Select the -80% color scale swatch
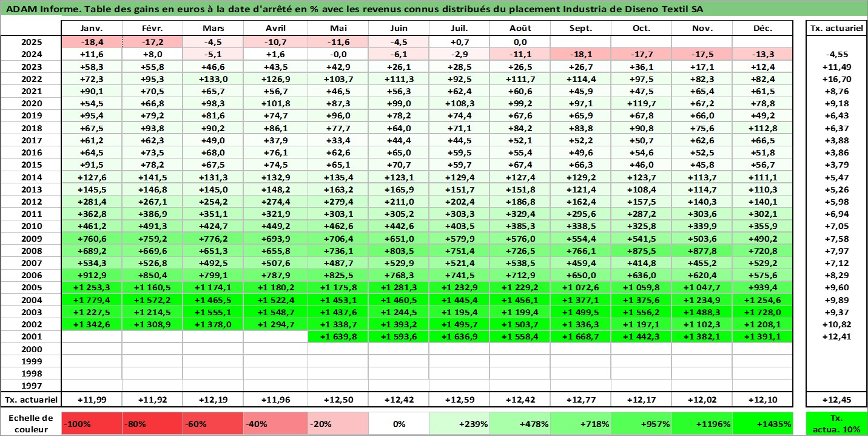Viewport: 868px width, 436px height. pyautogui.click(x=153, y=424)
